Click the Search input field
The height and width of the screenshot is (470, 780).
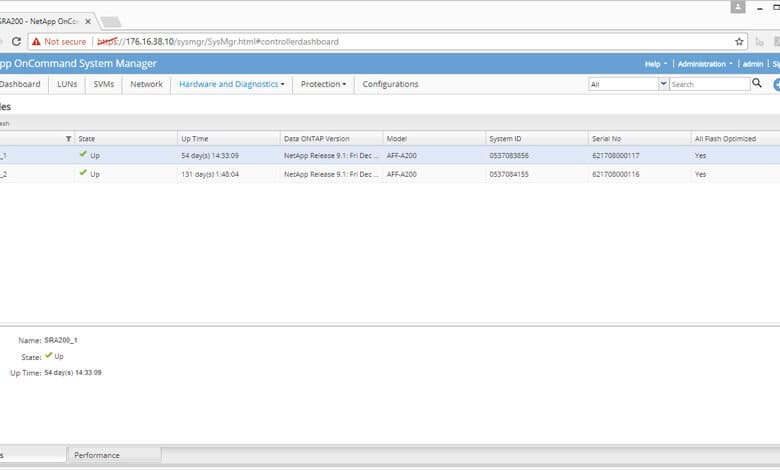pos(710,84)
